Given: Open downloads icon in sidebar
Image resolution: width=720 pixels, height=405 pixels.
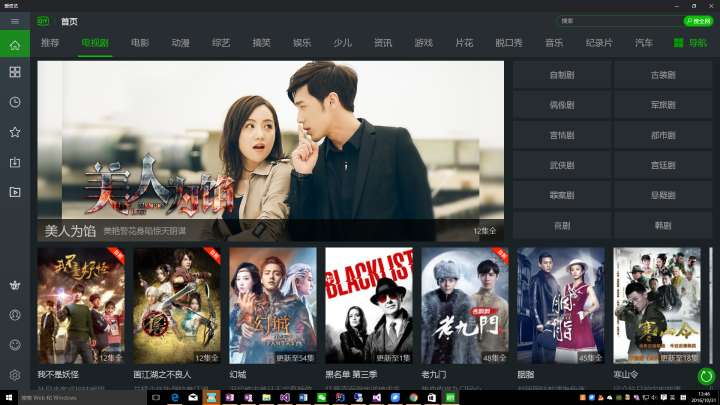Looking at the screenshot, I should (15, 162).
